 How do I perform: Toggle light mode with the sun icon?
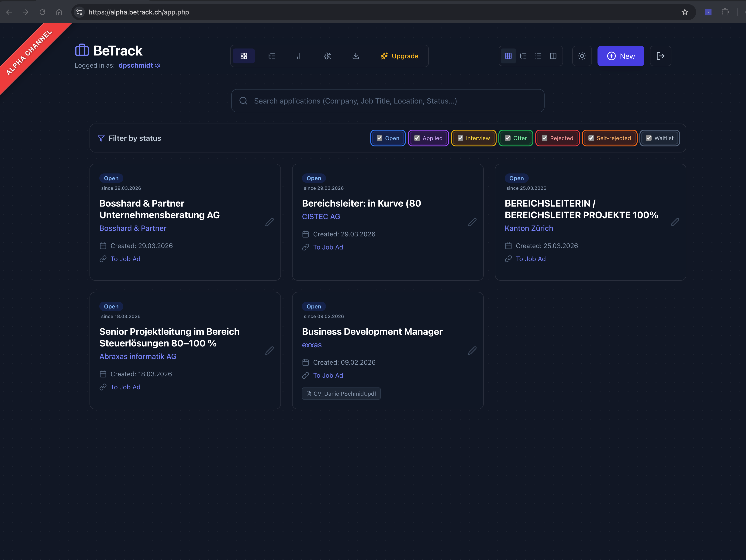[582, 56]
